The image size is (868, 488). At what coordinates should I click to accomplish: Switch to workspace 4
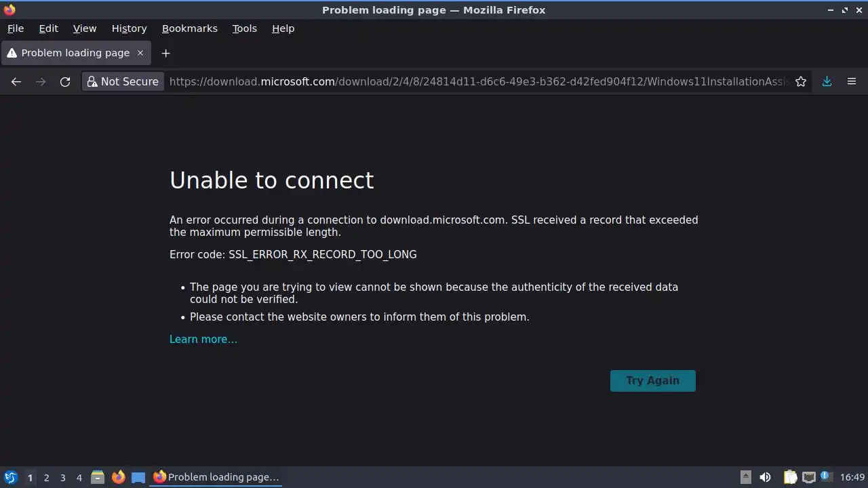pos(79,478)
